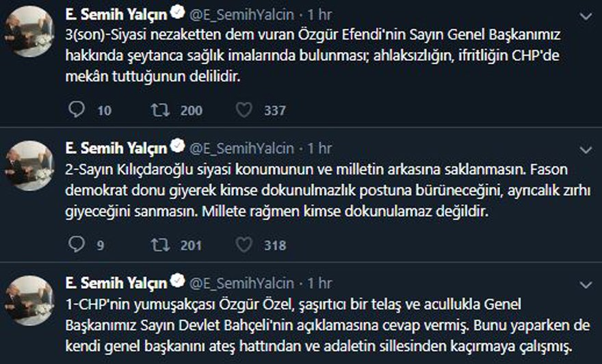Reply to the tweet starting with '2-Sayın Kılıçdaroğlu'
602x364 pixels.
coord(78,244)
